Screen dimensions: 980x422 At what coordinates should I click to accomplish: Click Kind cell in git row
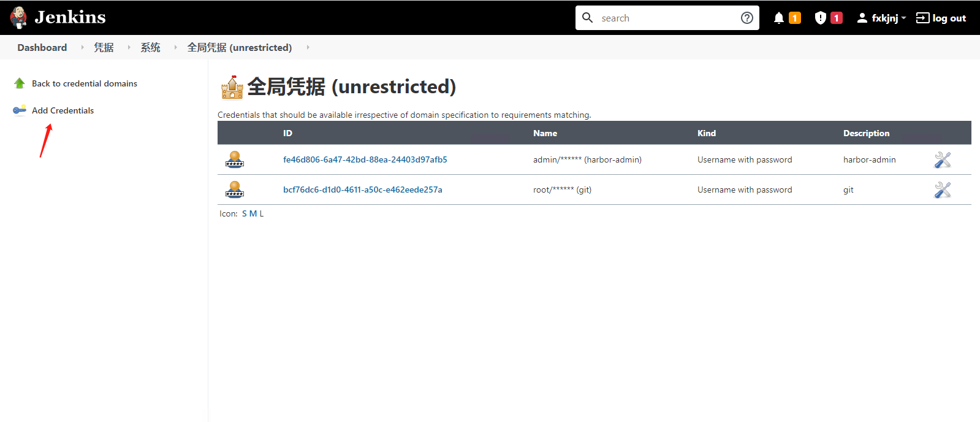pyautogui.click(x=745, y=190)
